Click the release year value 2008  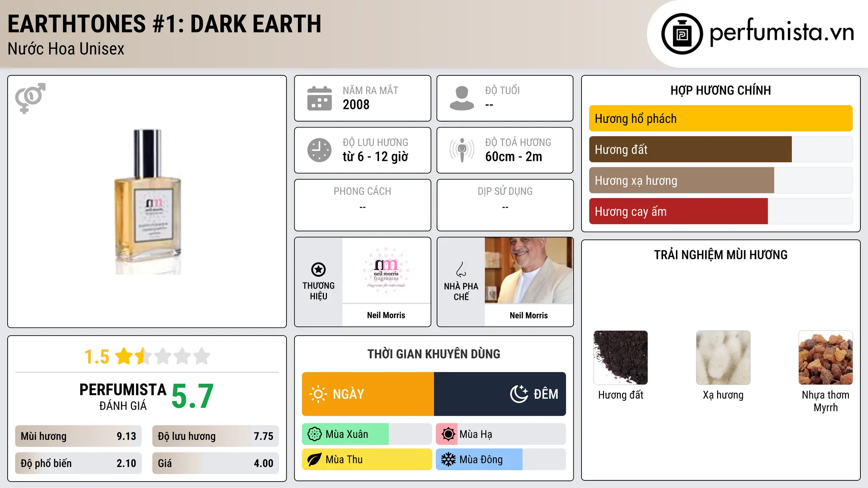[356, 105]
